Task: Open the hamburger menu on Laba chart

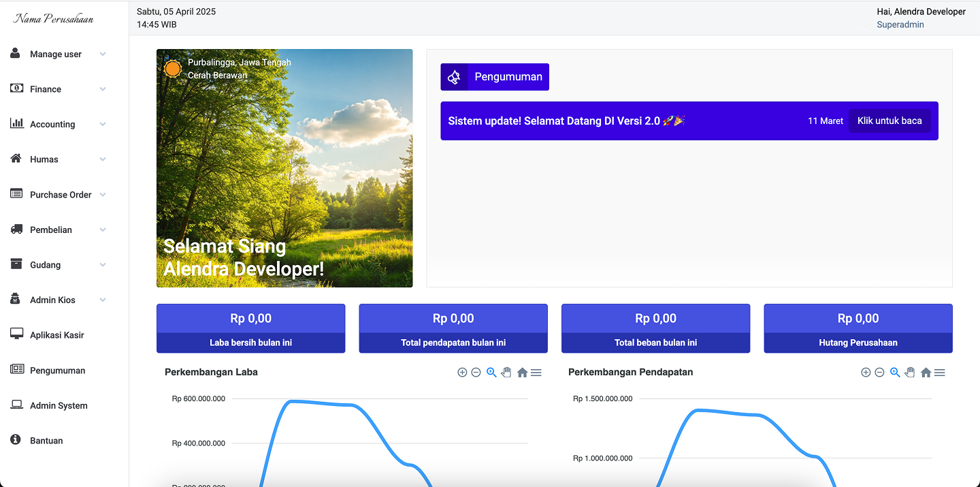Action: point(536,373)
